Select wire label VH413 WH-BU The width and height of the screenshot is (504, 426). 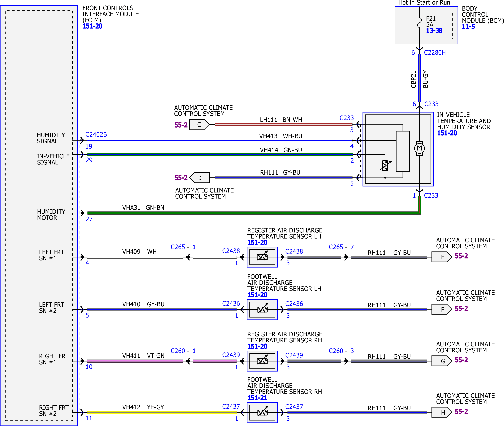pyautogui.click(x=281, y=136)
